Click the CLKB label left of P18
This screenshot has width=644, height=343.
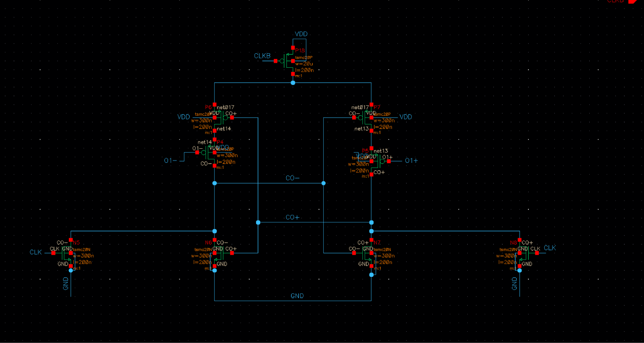tap(262, 56)
